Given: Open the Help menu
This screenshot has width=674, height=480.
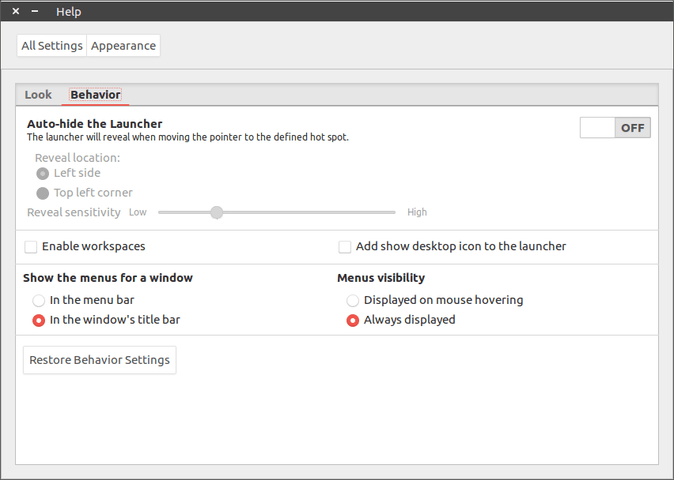Looking at the screenshot, I should (69, 12).
